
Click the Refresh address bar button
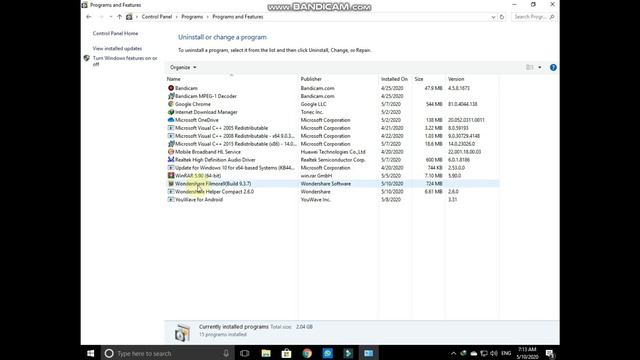point(502,17)
